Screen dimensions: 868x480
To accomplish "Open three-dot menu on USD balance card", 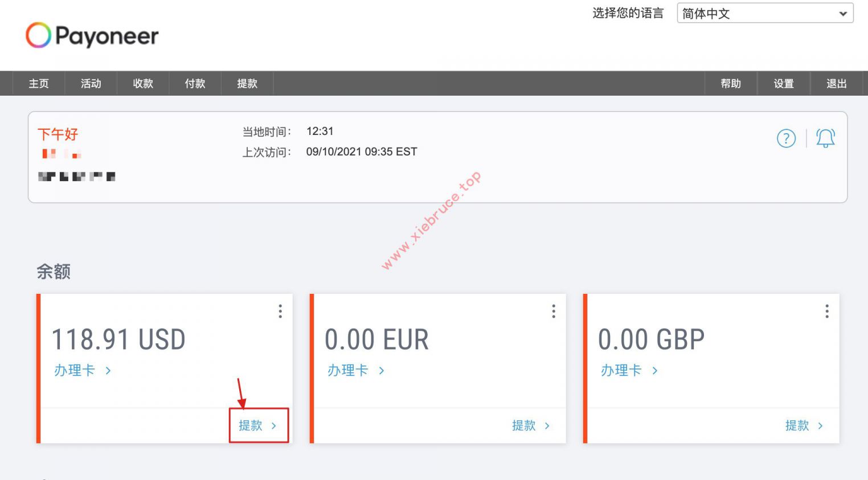I will click(x=280, y=311).
